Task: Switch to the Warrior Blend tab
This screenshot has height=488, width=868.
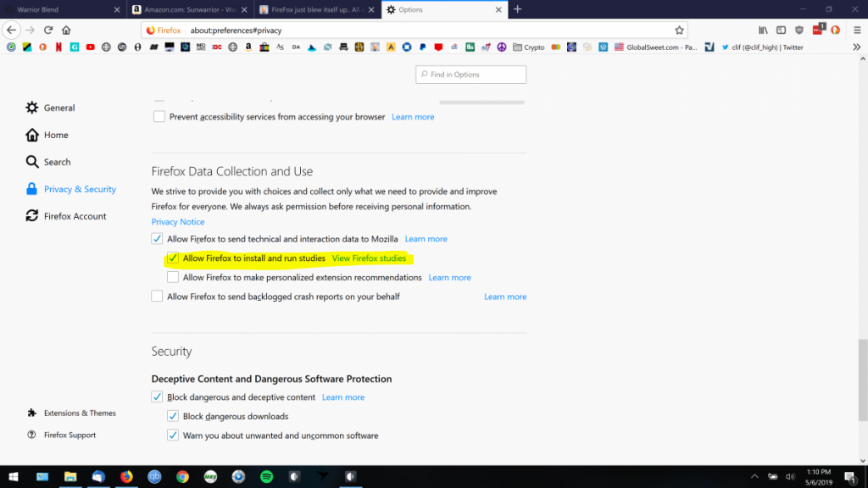Action: point(63,9)
